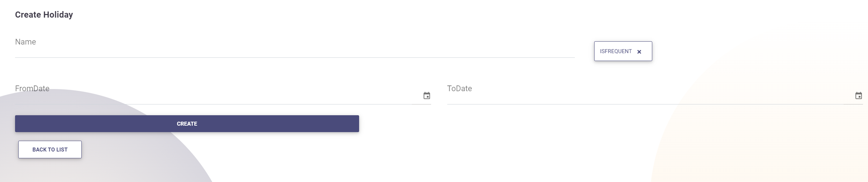Focus the Name input field
This screenshot has width=868, height=182.
pos(294,50)
